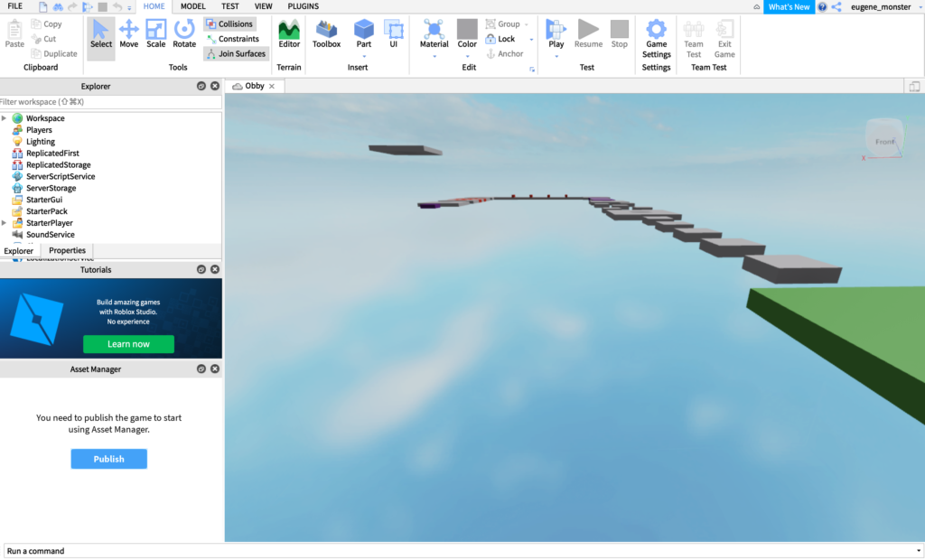Screen dimensions: 925x560
Task: Expand the Workspace tree node
Action: (x=5, y=118)
